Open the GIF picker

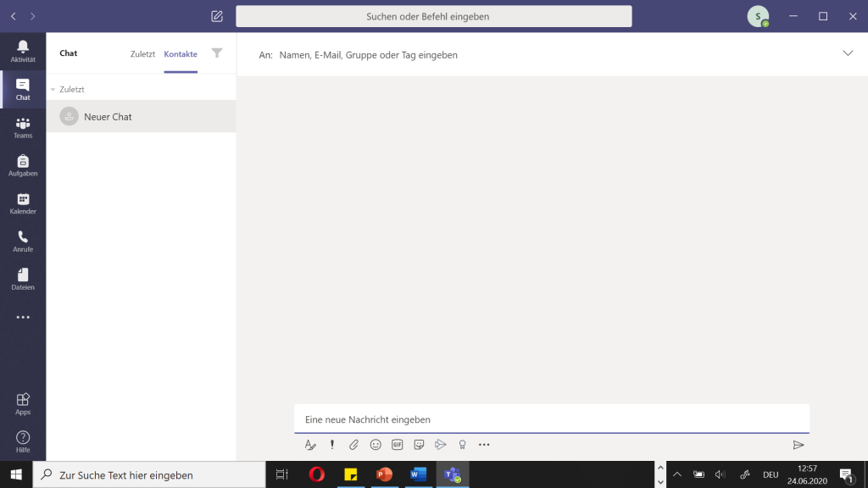[x=397, y=445]
